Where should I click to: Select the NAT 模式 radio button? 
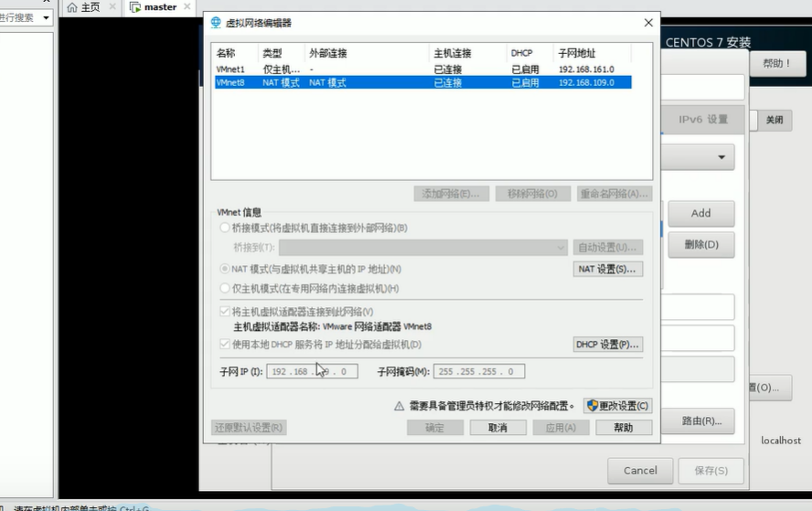[225, 269]
